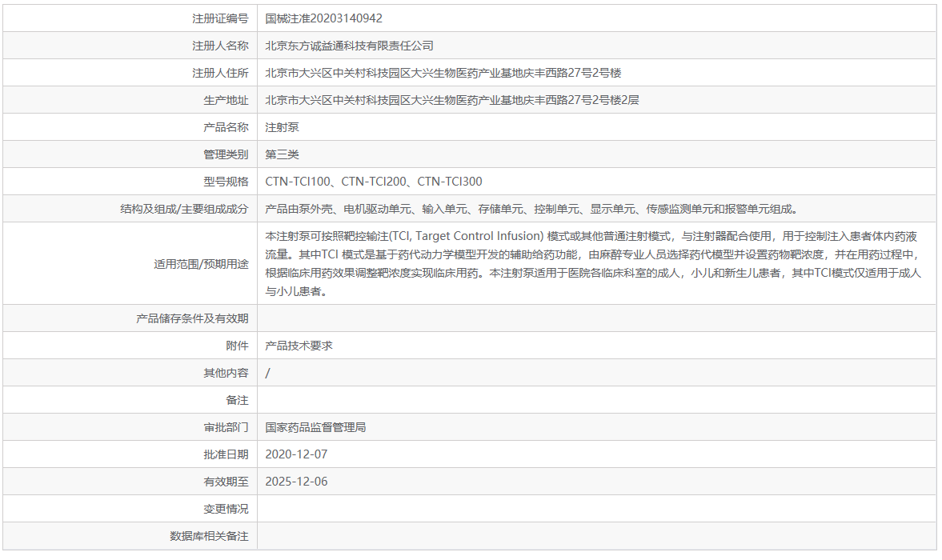Select the 注册人名称 label

220,46
